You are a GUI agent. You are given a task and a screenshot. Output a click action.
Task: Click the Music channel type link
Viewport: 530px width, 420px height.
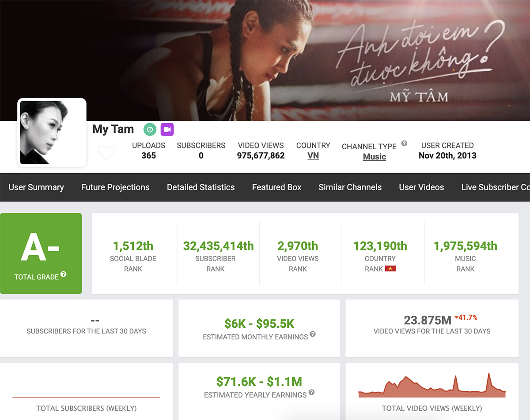point(374,157)
